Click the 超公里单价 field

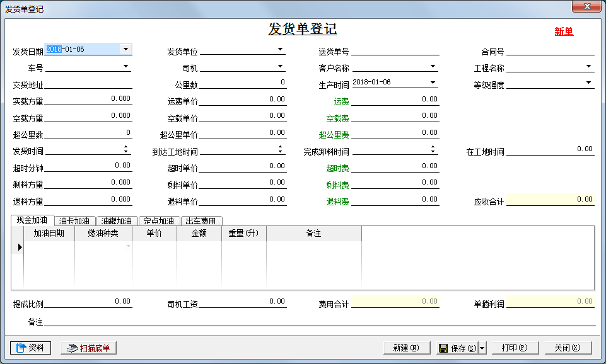[243, 134]
